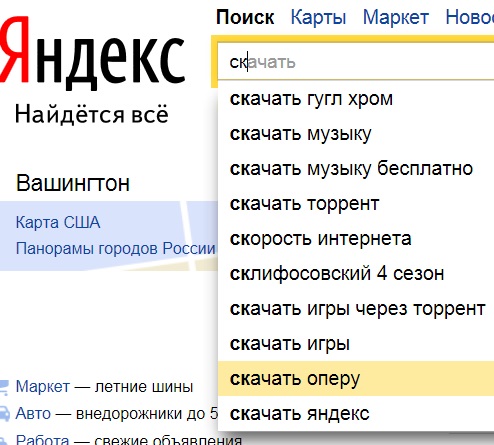Pick suggestion 'скачать торрент'
Image resolution: width=494 pixels, height=445 pixels.
(x=356, y=204)
